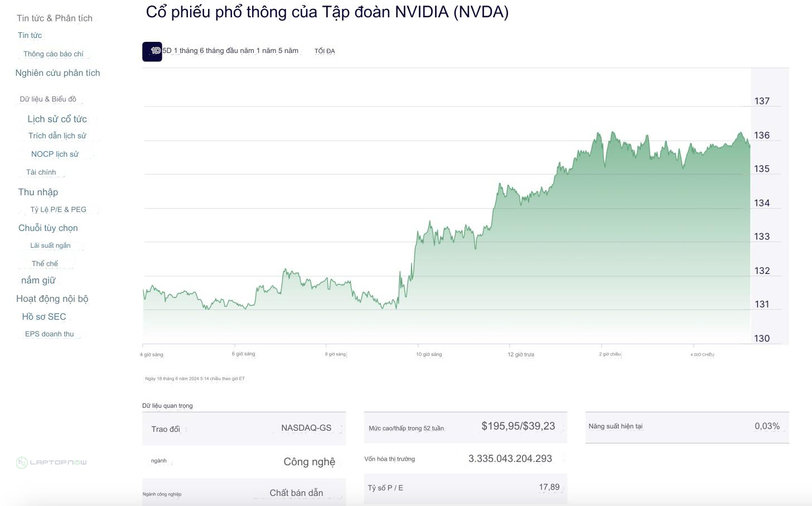Click the LaptopNow logo icon
812x506 pixels.
[x=22, y=462]
